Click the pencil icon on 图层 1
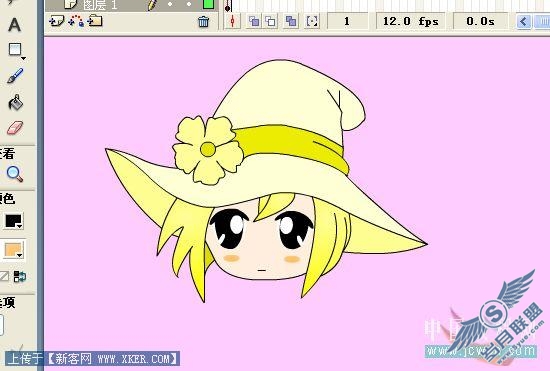The height and width of the screenshot is (371, 550). tap(152, 5)
